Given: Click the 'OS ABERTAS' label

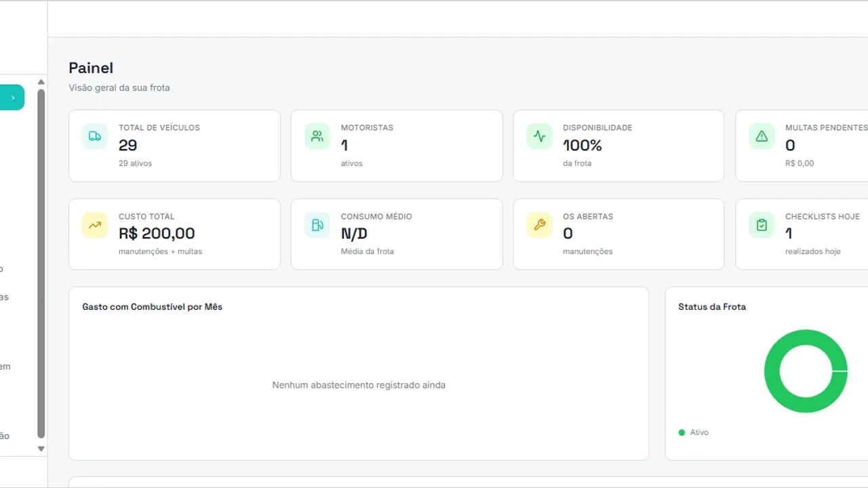Looking at the screenshot, I should point(588,217).
